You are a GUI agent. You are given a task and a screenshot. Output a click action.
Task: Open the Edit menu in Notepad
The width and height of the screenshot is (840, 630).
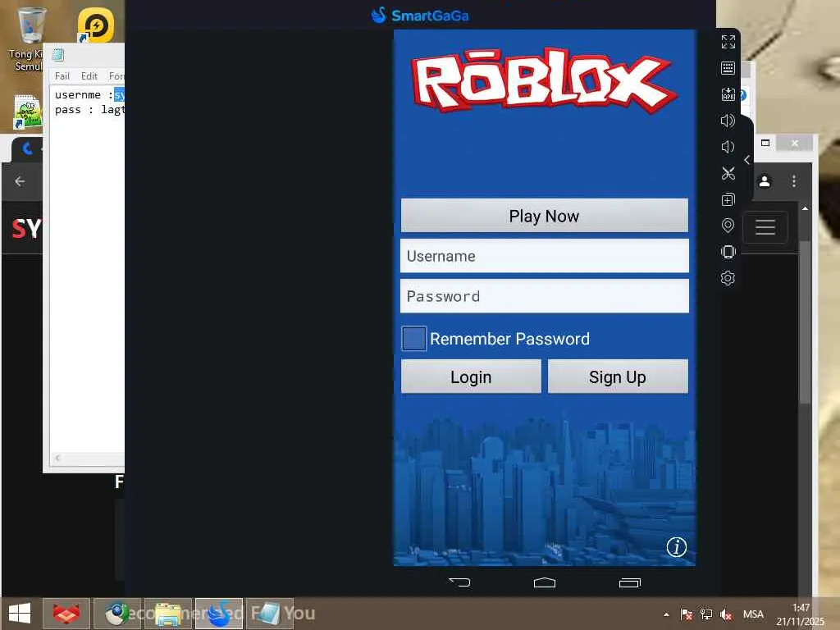pos(89,76)
